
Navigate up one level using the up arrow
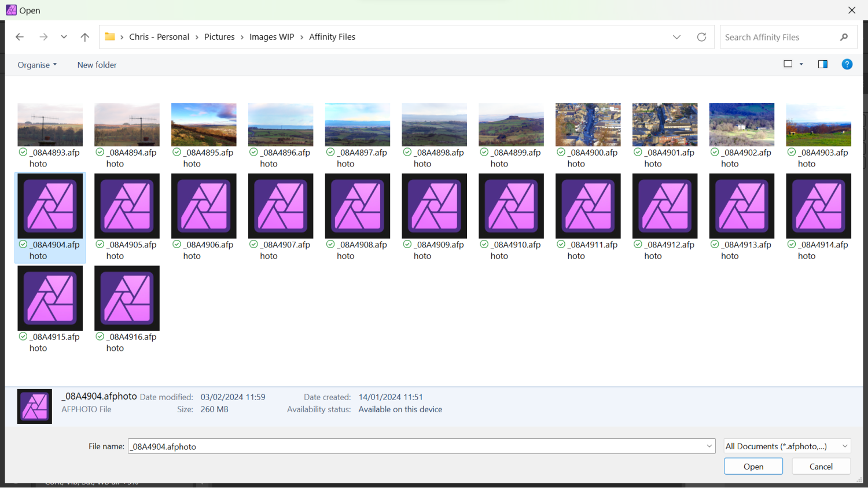tap(84, 36)
